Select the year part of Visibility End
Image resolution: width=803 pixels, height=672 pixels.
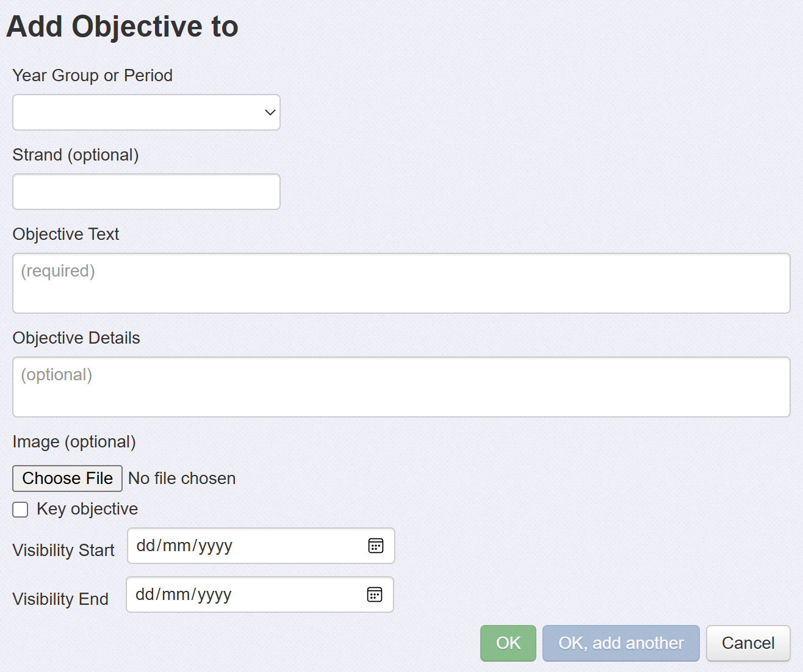click(214, 594)
